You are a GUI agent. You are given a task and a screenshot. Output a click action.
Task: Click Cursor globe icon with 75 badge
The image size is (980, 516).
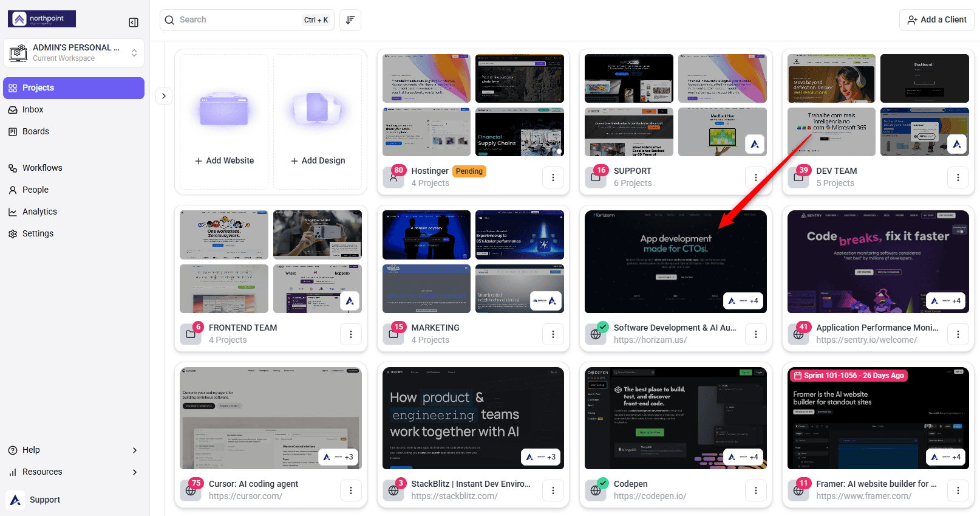(x=191, y=490)
